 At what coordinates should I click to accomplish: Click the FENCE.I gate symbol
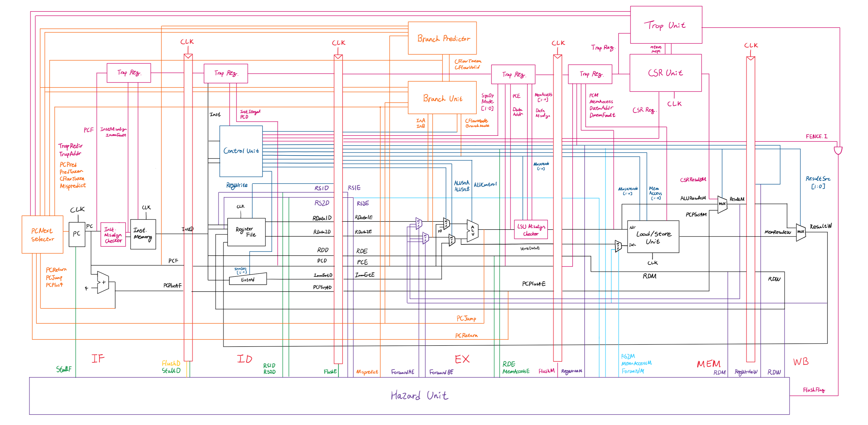[838, 150]
